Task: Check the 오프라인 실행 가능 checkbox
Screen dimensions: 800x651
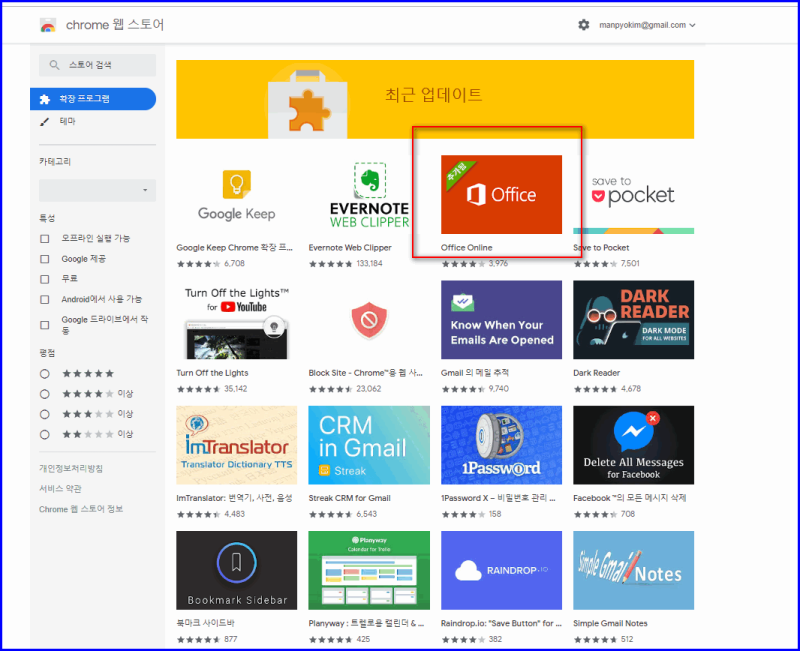Action: (45, 239)
